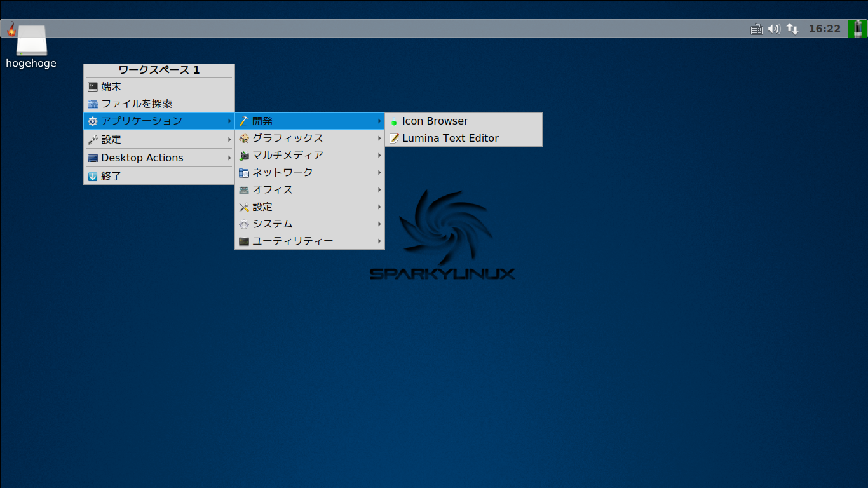
Task: Select Desktop Actions menu entry
Action: [x=159, y=158]
